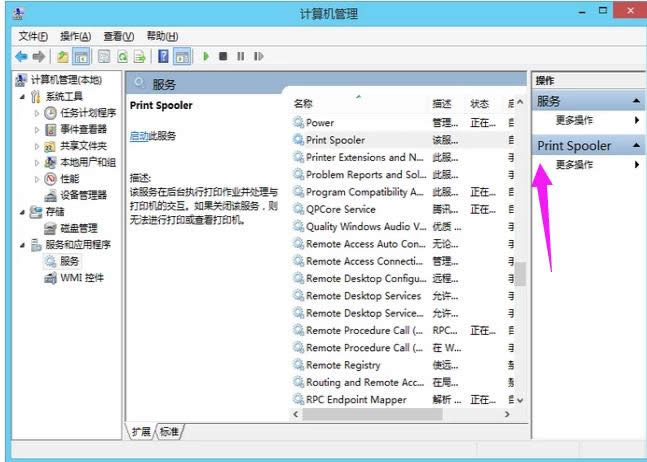Viewport: 647px width, 462px height.
Task: Toggle the Show/Hide action pane icon
Action: click(x=182, y=57)
